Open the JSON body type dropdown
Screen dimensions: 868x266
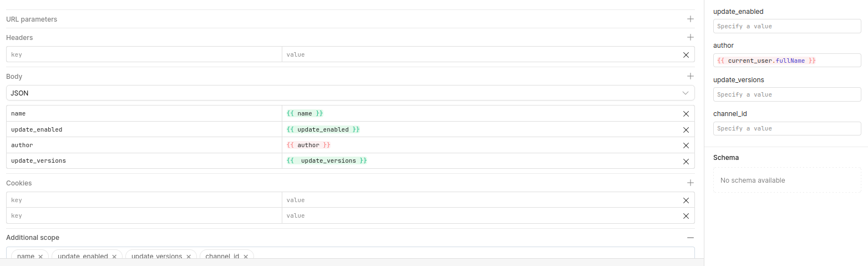(350, 93)
